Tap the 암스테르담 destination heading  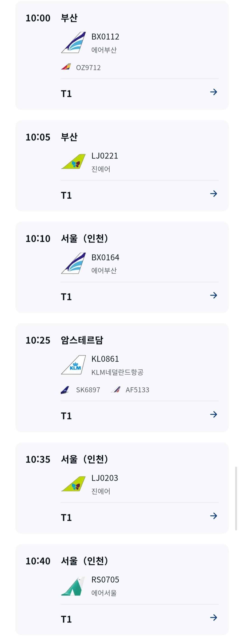(x=82, y=340)
